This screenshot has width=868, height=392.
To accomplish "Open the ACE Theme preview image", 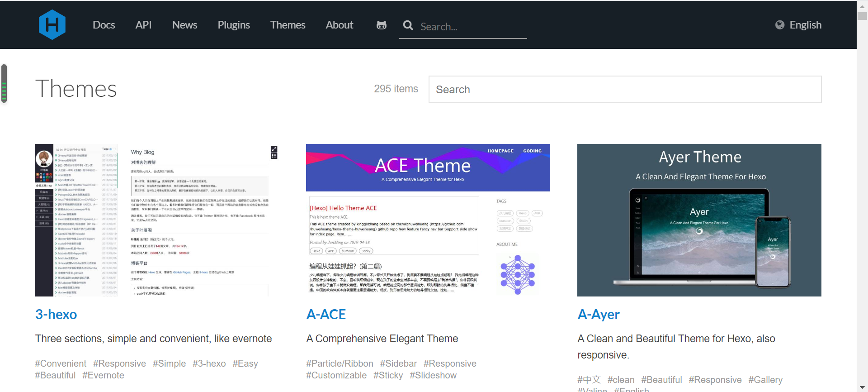I will tap(428, 220).
